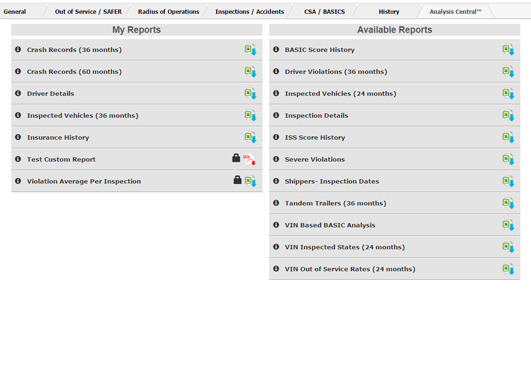Download Crash Records (60 months) Excel export
531x375 pixels.
251,72
